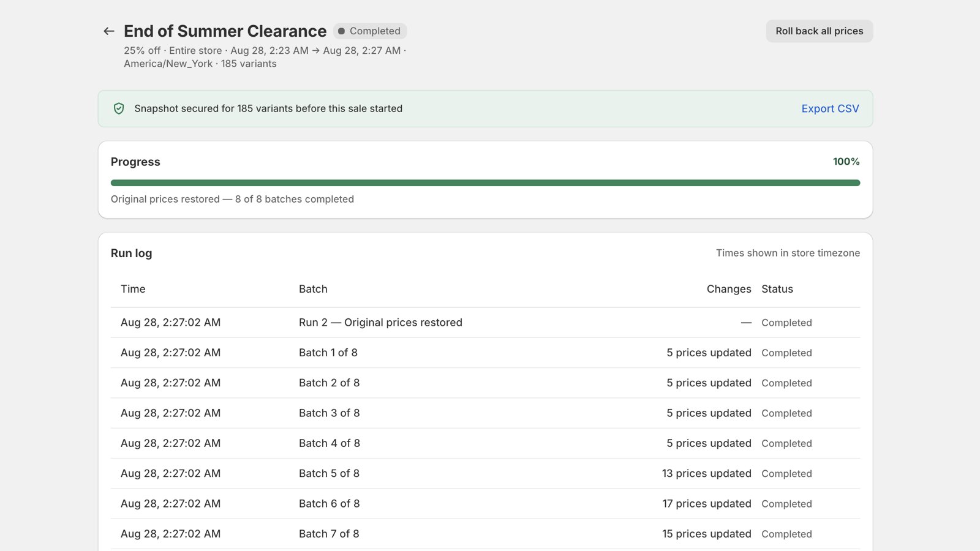
Task: Click 'Times shown in store timezone' note
Action: [x=788, y=253]
